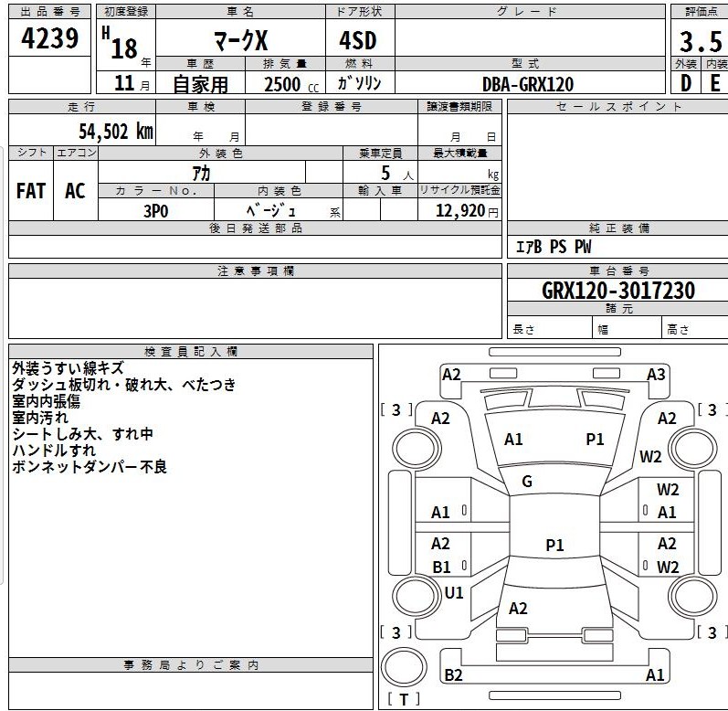
Task: Select exterior color アカ
Action: 202,174
